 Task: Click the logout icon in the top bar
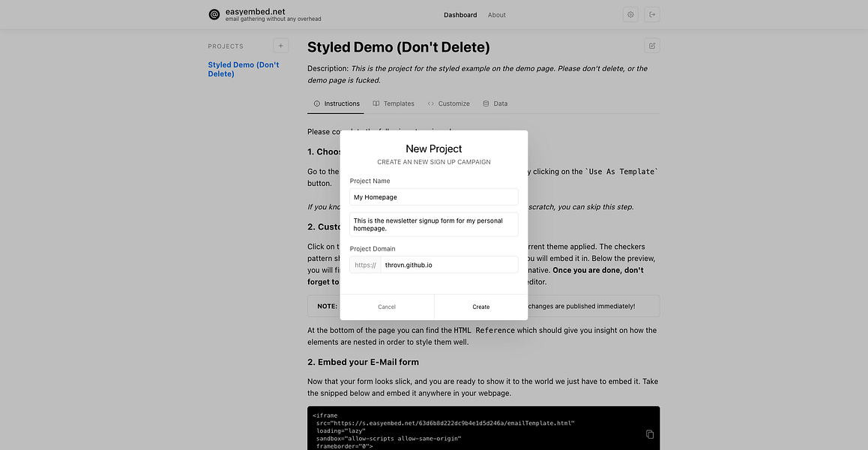pos(651,14)
